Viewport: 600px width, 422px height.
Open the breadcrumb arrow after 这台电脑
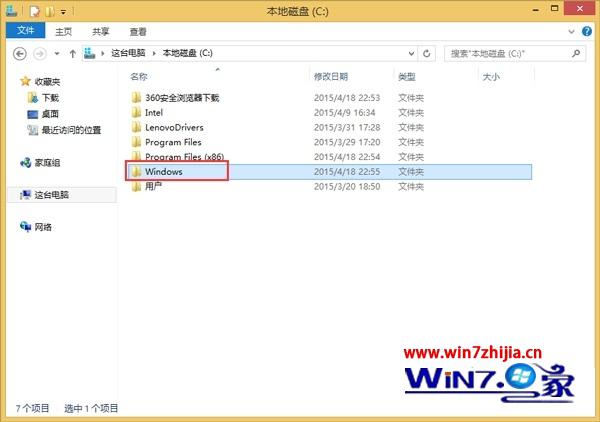154,53
